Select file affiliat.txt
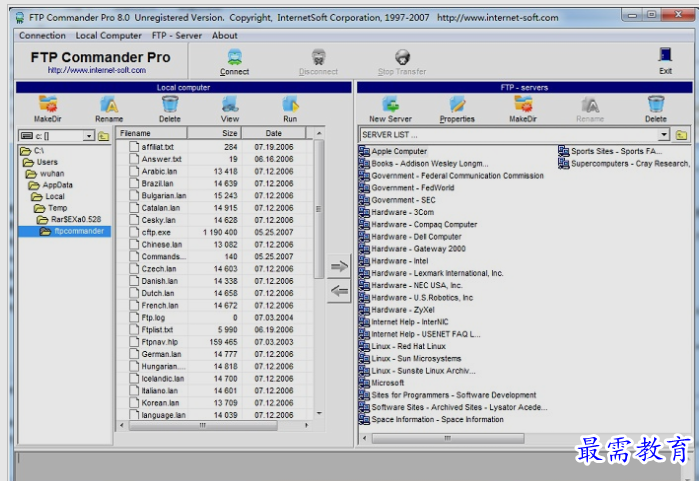This screenshot has height=481, width=699. 152,147
